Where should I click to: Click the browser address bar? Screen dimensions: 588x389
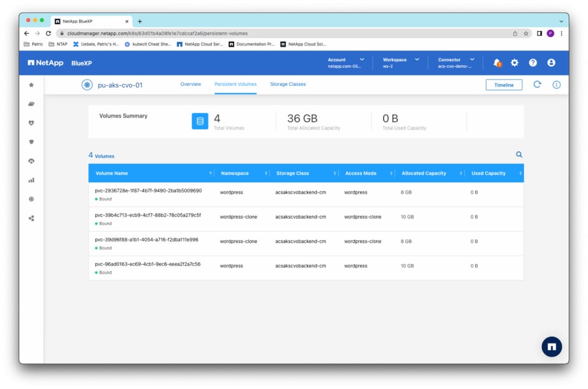point(285,34)
